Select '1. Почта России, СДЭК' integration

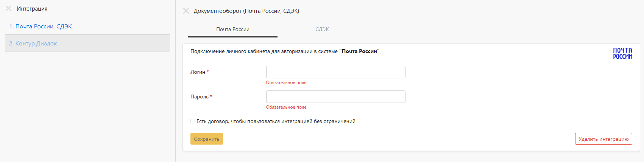click(41, 26)
